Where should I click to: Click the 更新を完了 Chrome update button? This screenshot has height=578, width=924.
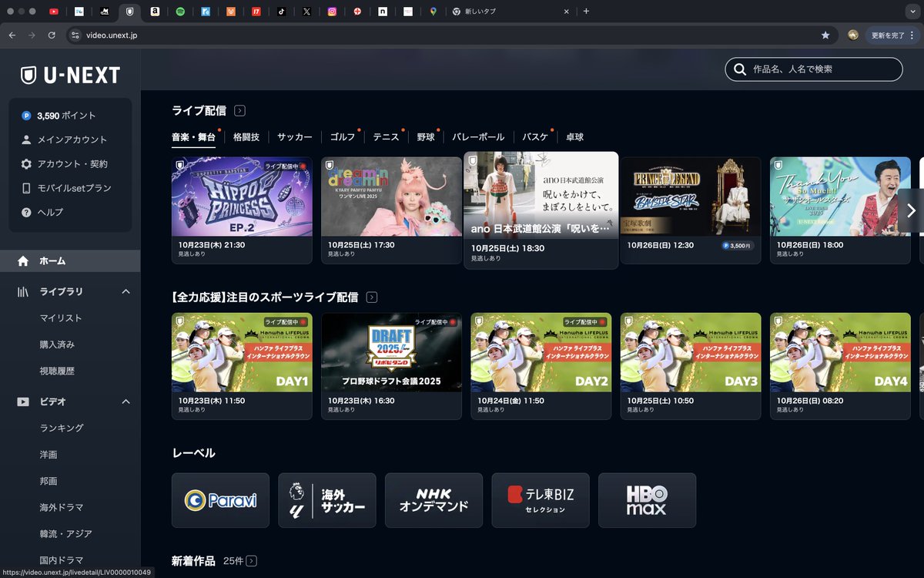[892, 35]
